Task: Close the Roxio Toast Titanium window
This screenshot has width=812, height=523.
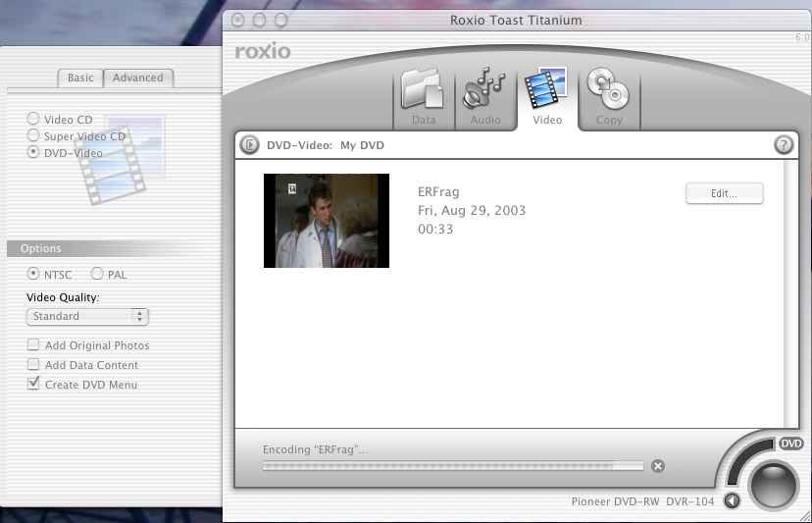Action: pyautogui.click(x=237, y=21)
